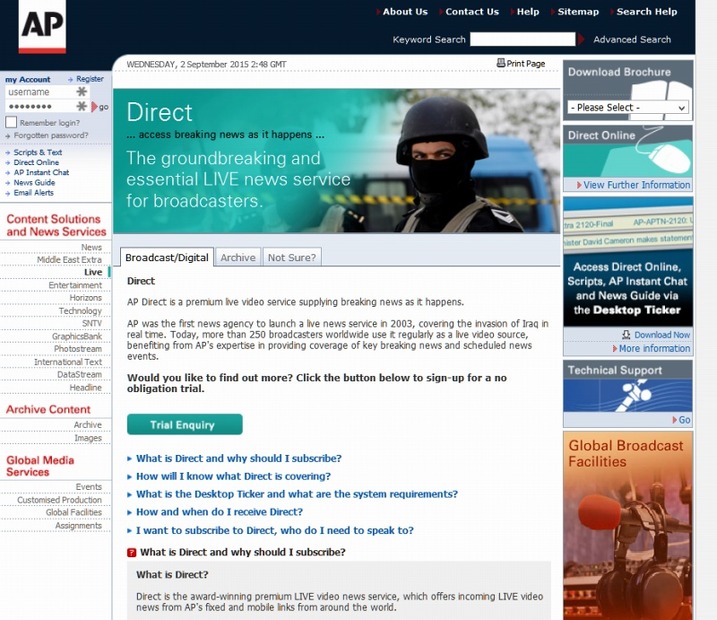Select Headline in sidebar menu
This screenshot has width=717, height=620.
86,387
